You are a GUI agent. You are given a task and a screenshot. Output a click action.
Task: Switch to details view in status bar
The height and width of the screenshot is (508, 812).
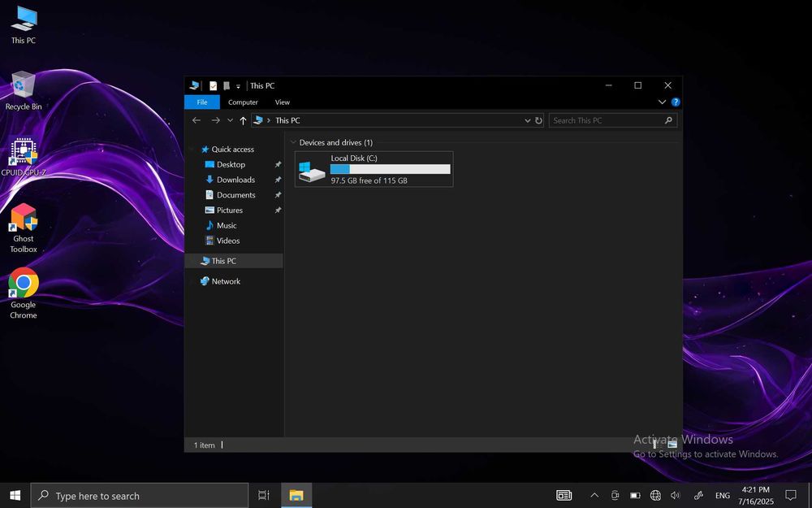[x=656, y=445]
